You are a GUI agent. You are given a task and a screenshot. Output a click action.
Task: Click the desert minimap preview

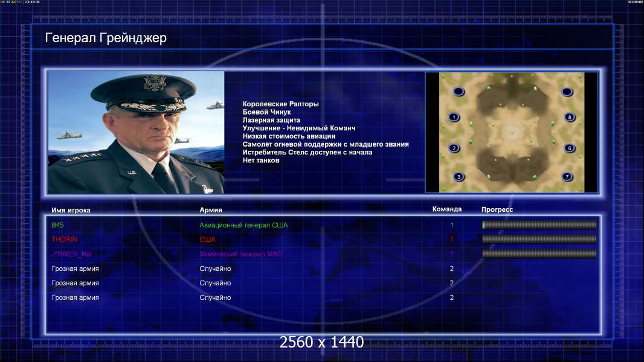pos(512,132)
